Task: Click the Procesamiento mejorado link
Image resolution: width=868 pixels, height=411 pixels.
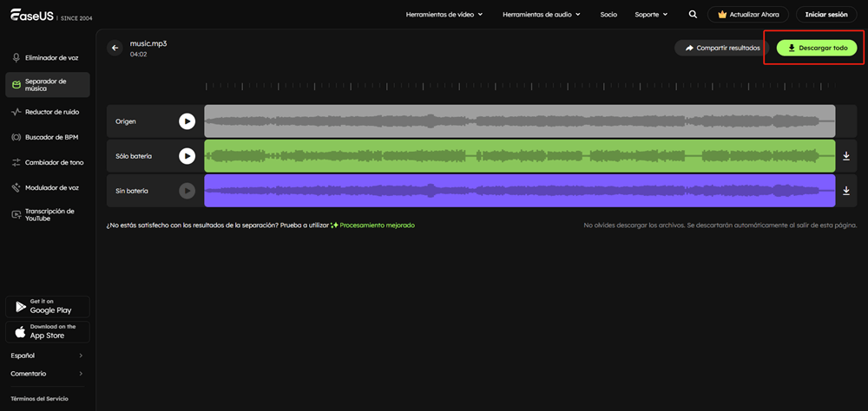Action: (x=376, y=225)
